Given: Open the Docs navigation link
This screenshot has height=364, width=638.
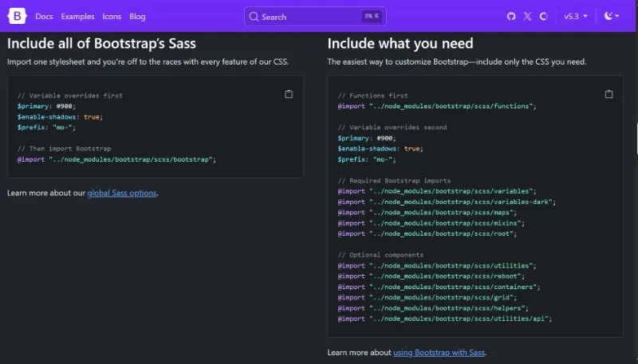Looking at the screenshot, I should [x=44, y=17].
